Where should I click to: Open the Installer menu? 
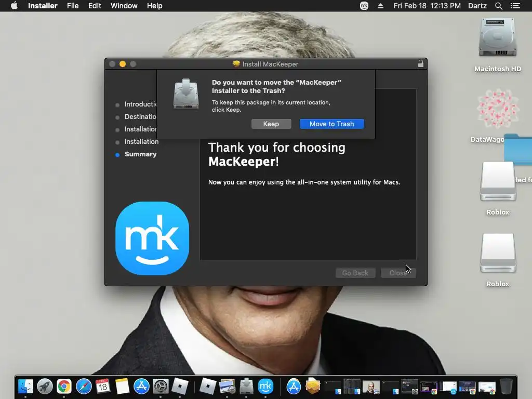pyautogui.click(x=43, y=6)
